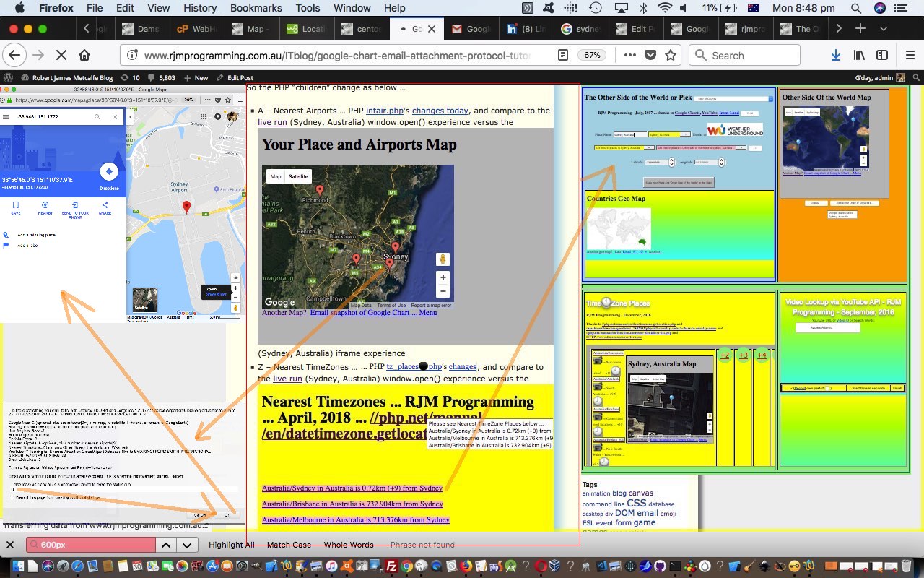Image resolution: width=924 pixels, height=578 pixels.
Task: Click the Find next down-arrow button
Action: pos(186,545)
